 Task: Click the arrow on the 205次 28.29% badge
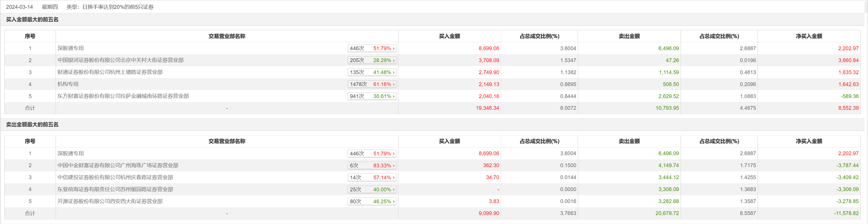pyautogui.click(x=393, y=61)
